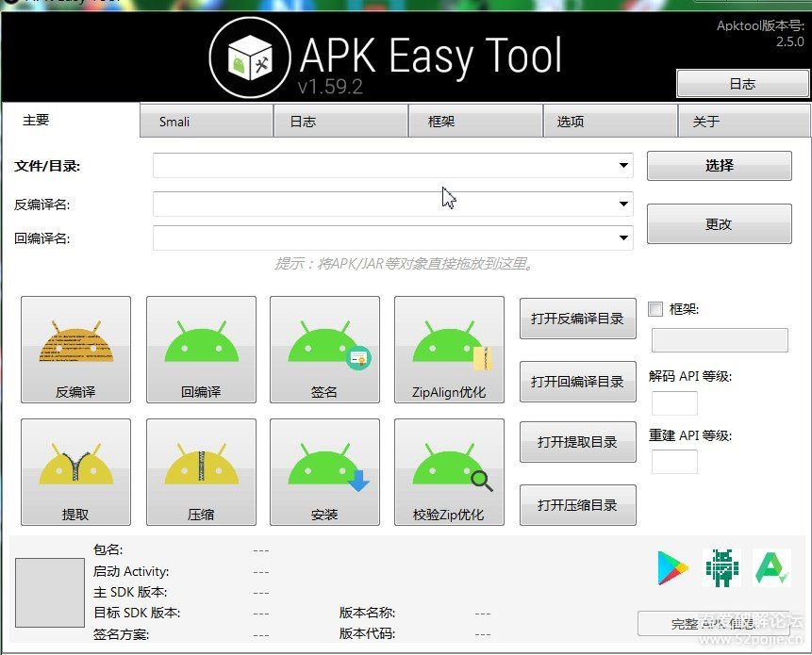Click the 签名方案: label
This screenshot has width=812, height=655.
click(x=121, y=633)
